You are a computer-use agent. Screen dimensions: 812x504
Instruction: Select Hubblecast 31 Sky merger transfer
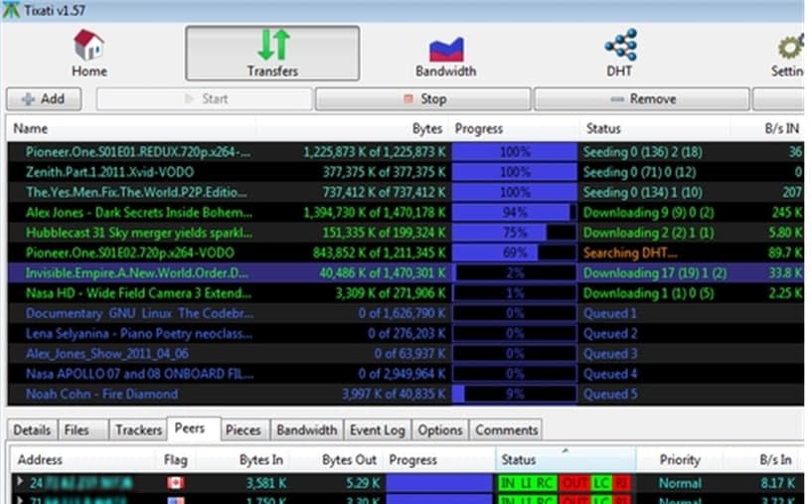(x=406, y=233)
